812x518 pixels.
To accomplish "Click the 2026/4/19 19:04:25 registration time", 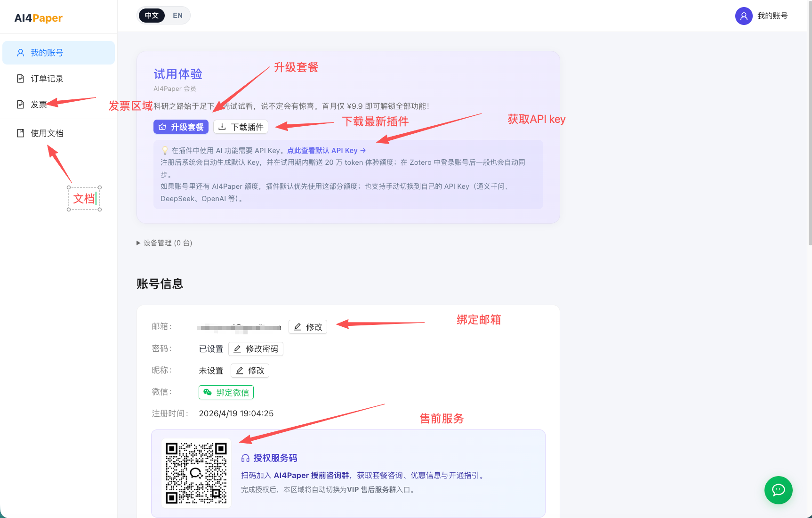I will tap(236, 413).
